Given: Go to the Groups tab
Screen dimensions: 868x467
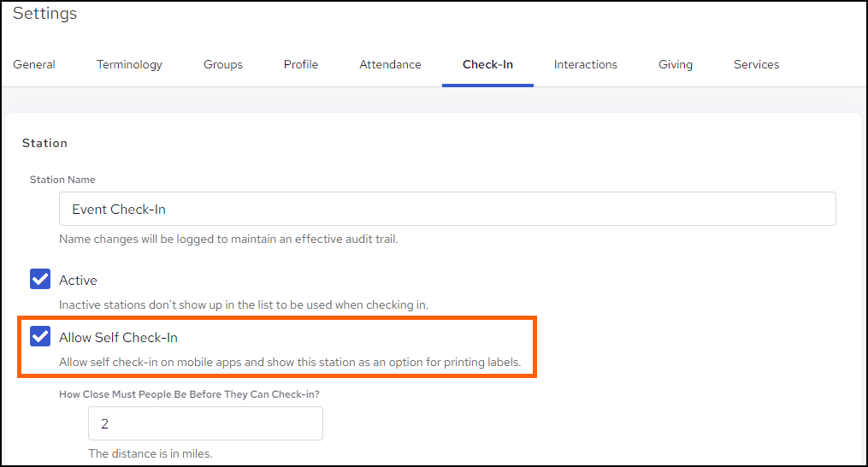Looking at the screenshot, I should pyautogui.click(x=222, y=64).
